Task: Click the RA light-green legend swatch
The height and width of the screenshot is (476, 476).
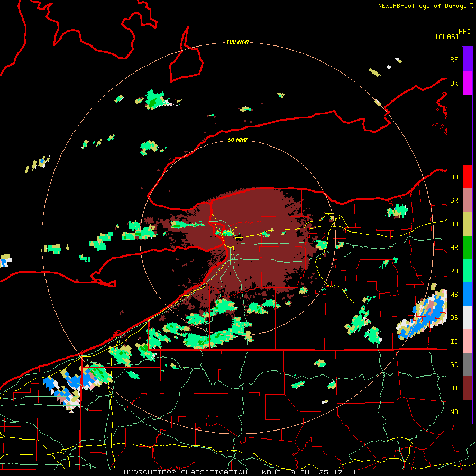Action: coord(467,271)
